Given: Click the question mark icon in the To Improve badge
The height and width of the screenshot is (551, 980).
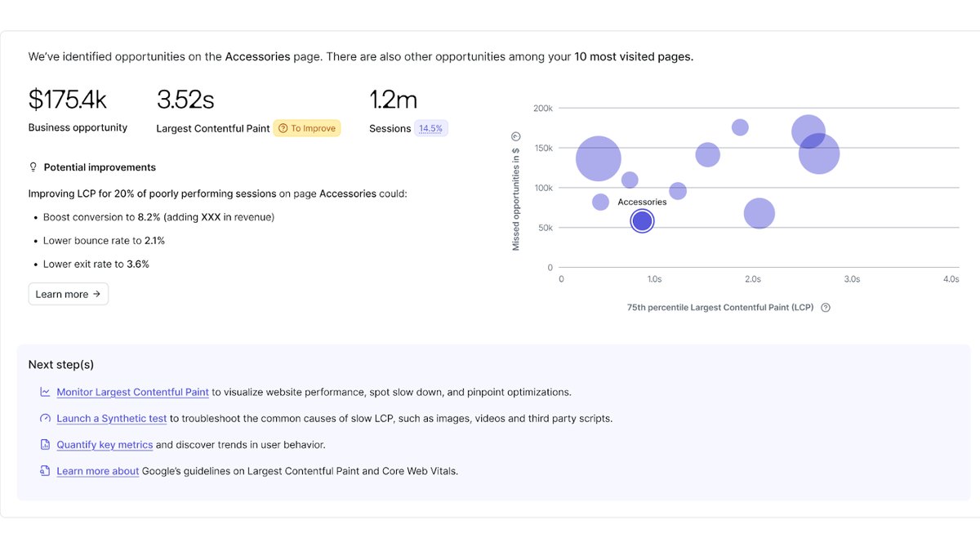Looking at the screenshot, I should [283, 128].
